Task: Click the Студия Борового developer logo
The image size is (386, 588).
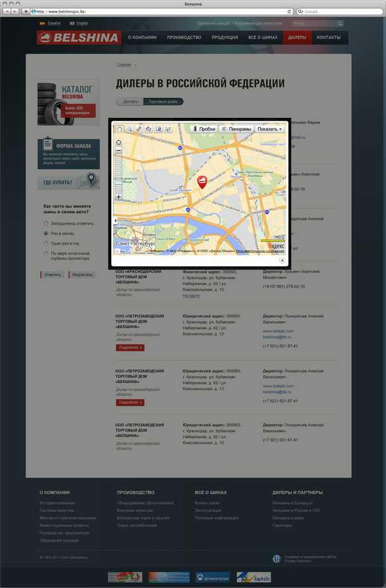Action: click(x=277, y=559)
